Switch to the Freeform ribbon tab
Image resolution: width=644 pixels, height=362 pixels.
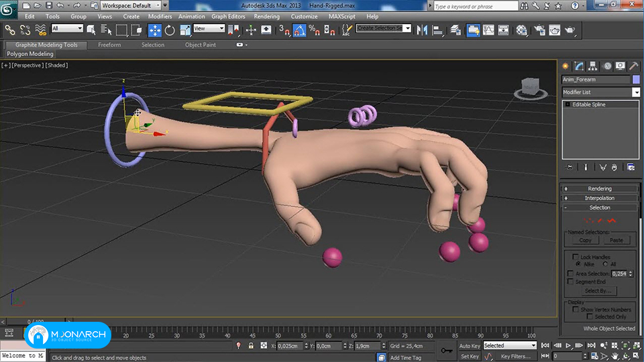(x=109, y=45)
